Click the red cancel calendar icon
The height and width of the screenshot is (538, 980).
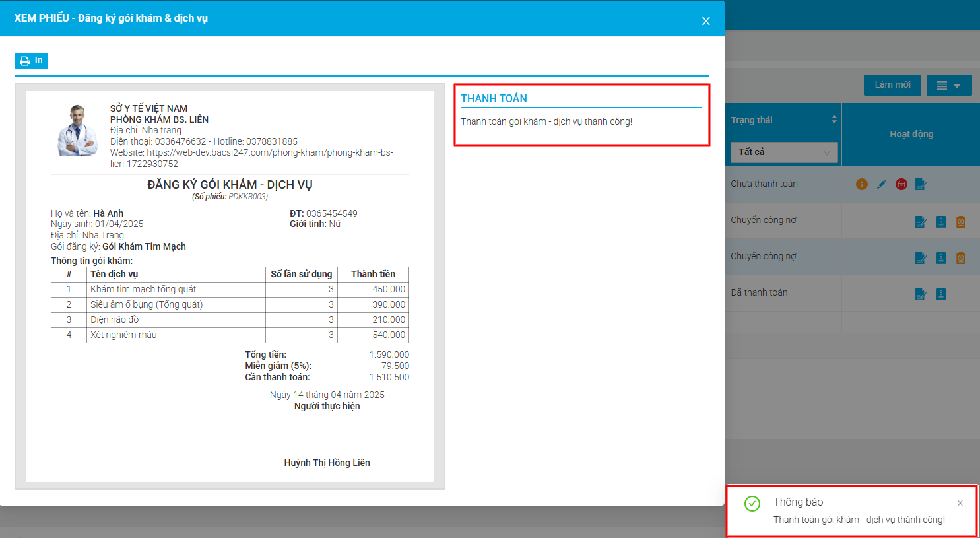pos(901,184)
